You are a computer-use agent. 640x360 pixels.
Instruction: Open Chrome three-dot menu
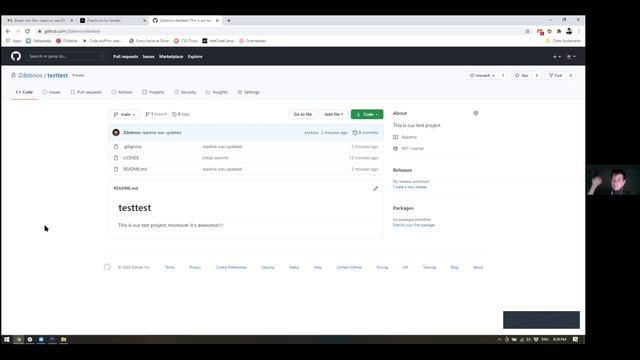tap(579, 31)
